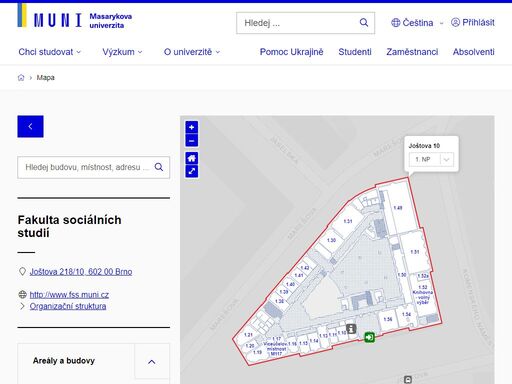Select room 1.38 on the map
This screenshot has height=384, width=512.
coord(279,301)
